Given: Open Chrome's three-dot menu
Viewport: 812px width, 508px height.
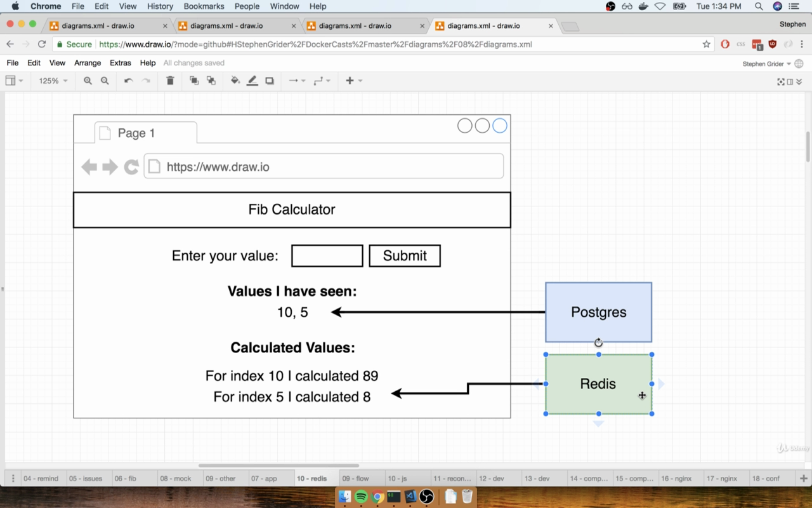Looking at the screenshot, I should [x=802, y=44].
